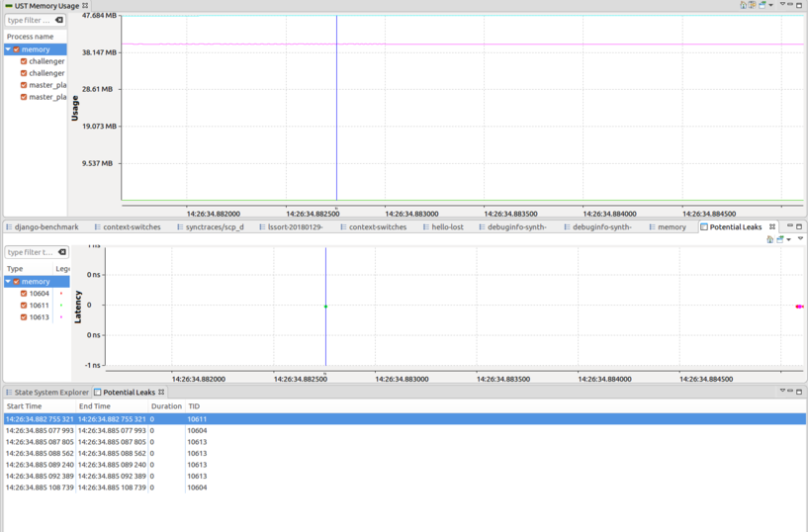Clear the Process name filter text
Viewport: 808px width, 532px height.
(59, 21)
